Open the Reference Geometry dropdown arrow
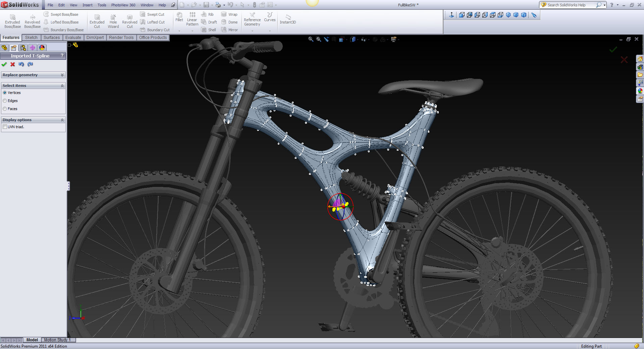Viewport: 644px width, 349px height. (x=252, y=31)
